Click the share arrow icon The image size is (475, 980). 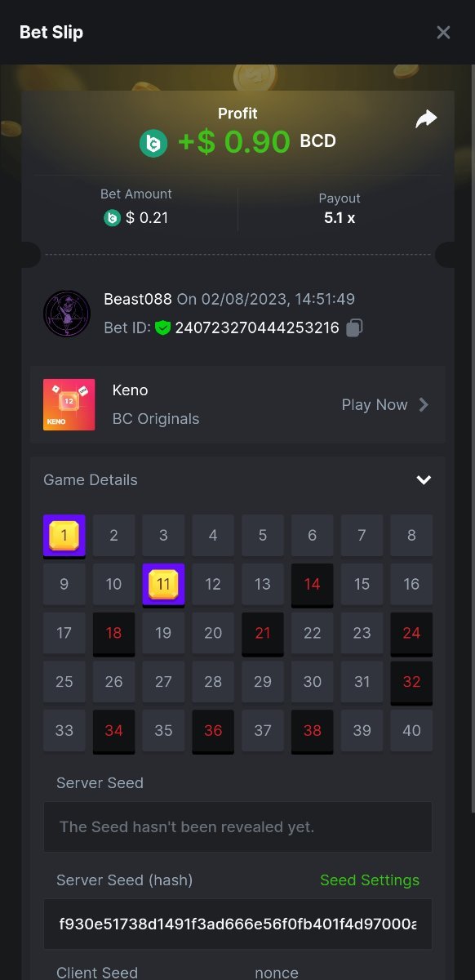426,119
